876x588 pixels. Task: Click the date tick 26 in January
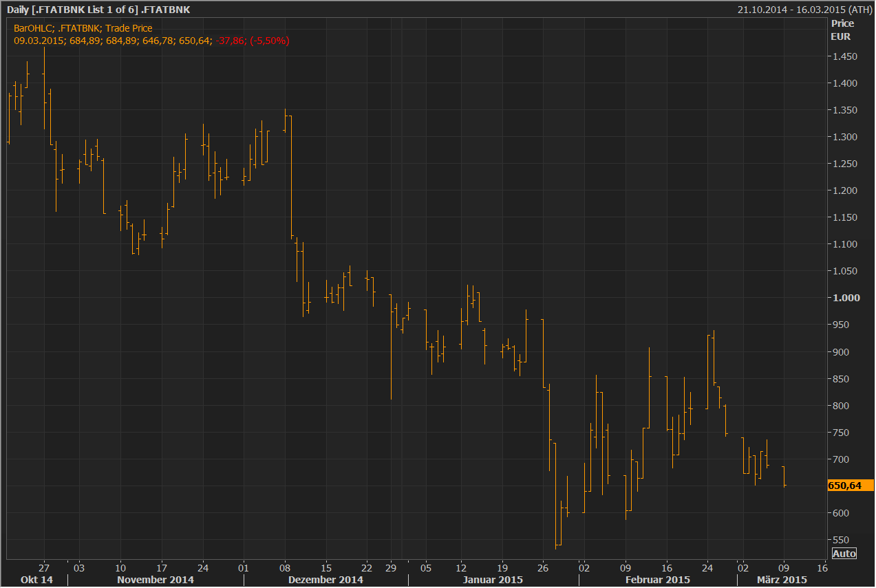542,569
